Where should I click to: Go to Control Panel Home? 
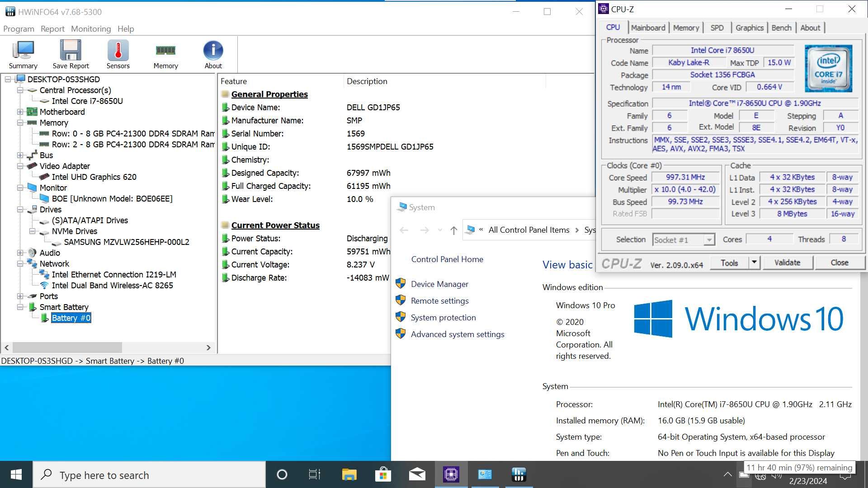(x=447, y=259)
